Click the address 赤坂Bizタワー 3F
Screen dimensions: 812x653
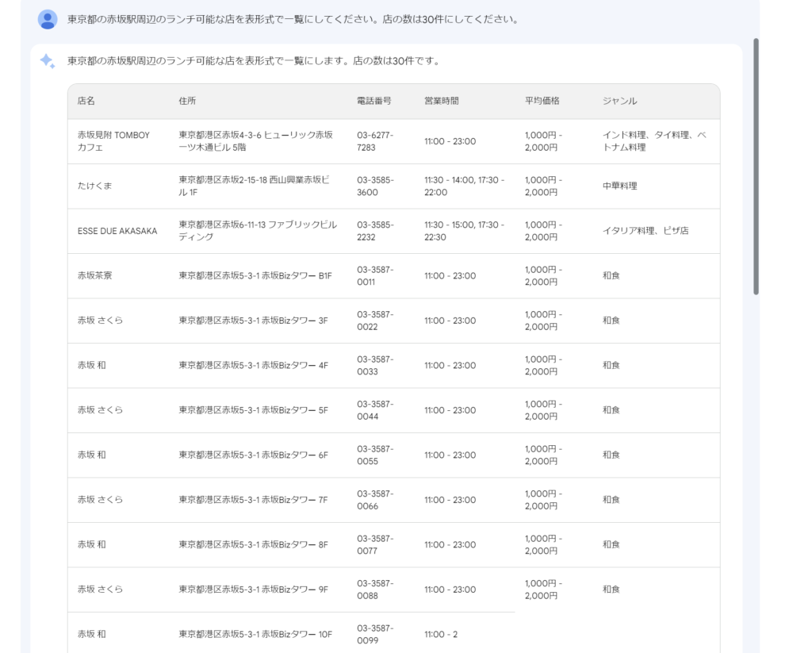coord(253,321)
